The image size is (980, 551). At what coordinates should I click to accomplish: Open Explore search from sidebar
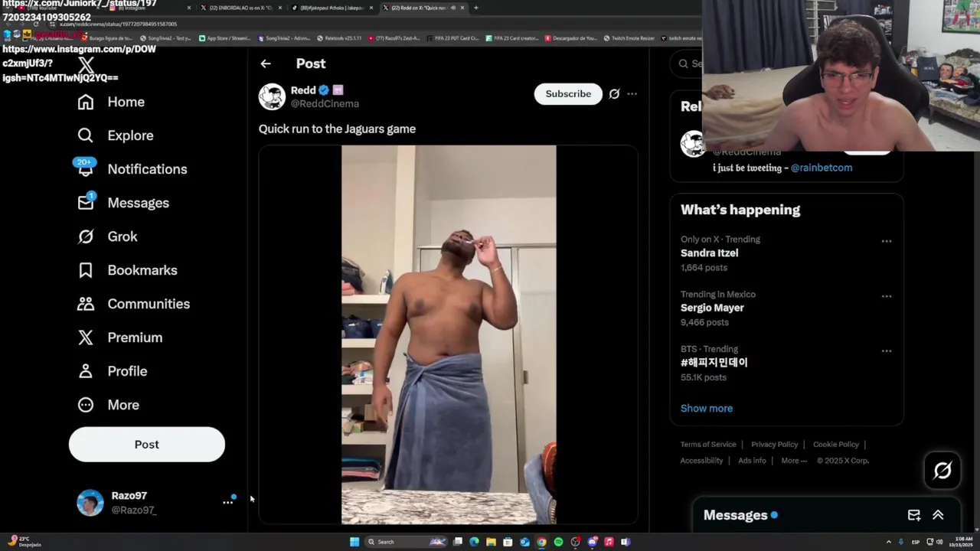tap(116, 135)
